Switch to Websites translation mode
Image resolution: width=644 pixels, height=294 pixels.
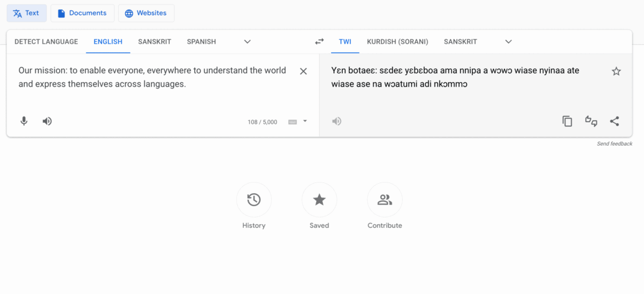coord(146,13)
